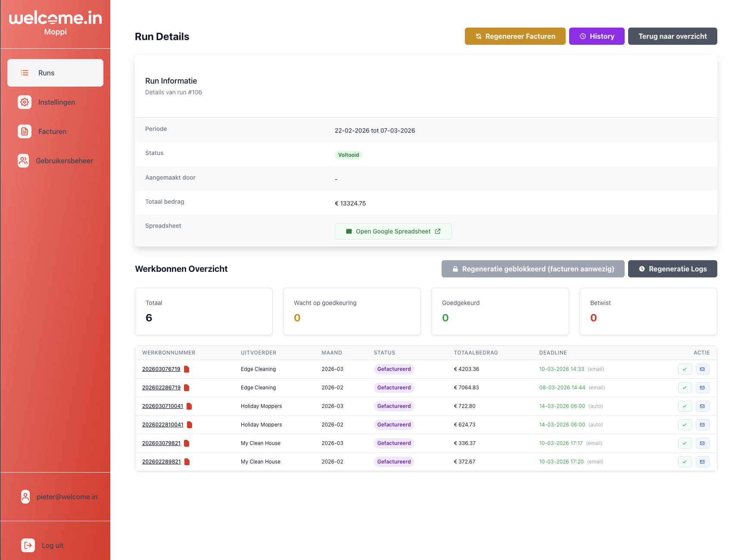Select the Gefactureerd badge on werkbon 202603079821

click(394, 443)
